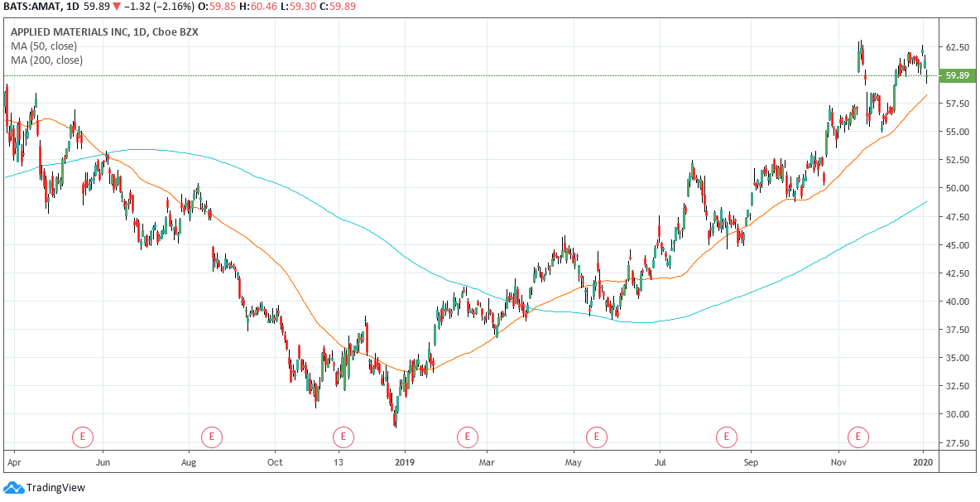
Task: Click the 40.00 price axis label
Action: click(958, 302)
